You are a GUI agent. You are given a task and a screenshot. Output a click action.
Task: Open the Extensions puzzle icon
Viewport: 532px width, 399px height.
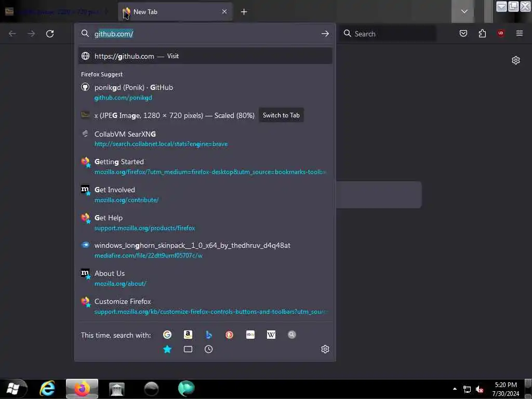(x=482, y=33)
